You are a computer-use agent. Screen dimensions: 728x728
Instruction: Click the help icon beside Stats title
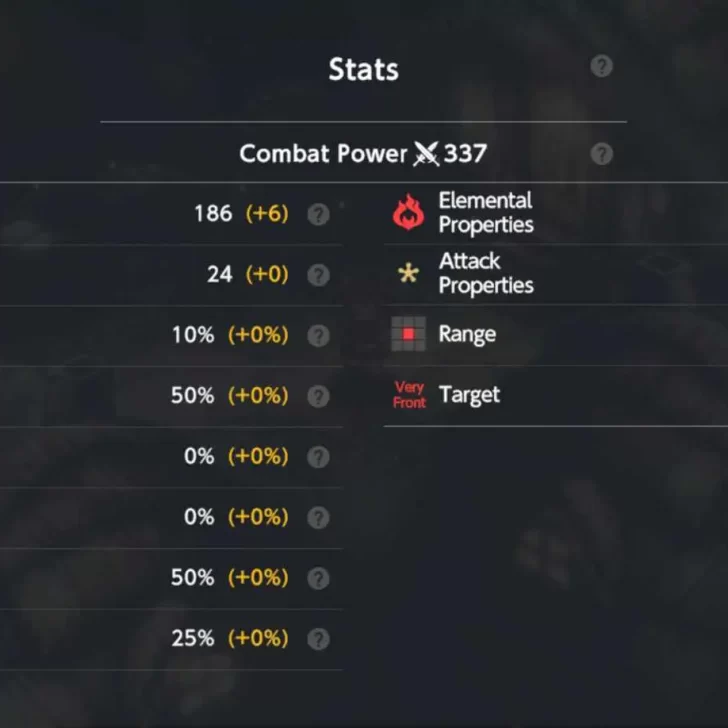pos(601,67)
